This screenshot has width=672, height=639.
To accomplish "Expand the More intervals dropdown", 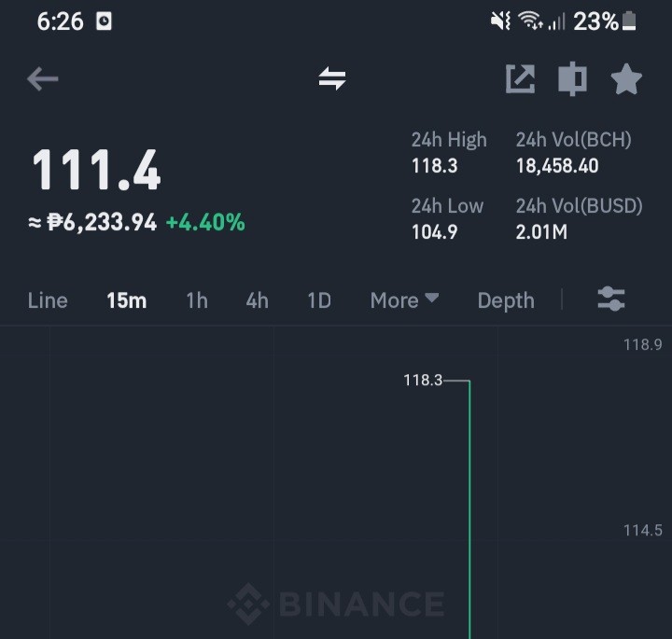I will pyautogui.click(x=404, y=300).
